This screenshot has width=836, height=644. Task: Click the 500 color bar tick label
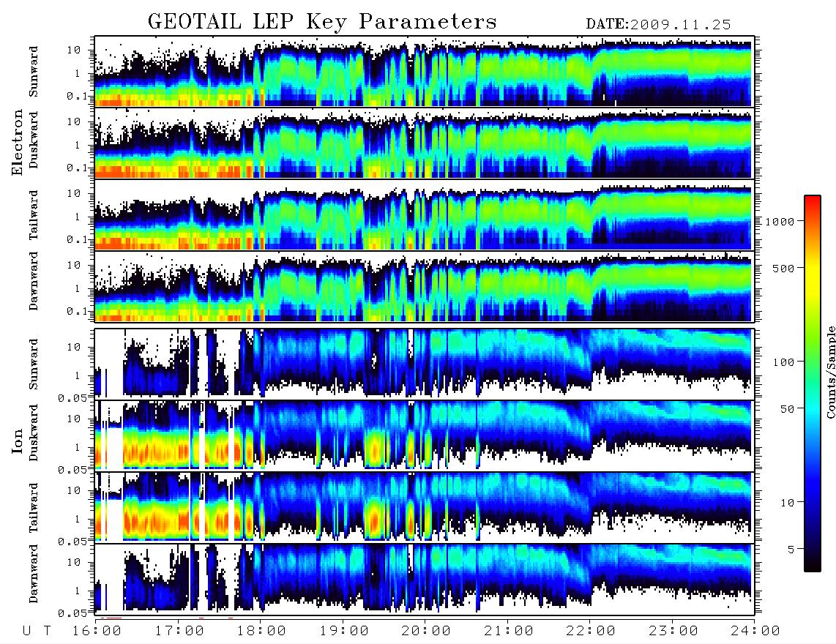click(783, 268)
